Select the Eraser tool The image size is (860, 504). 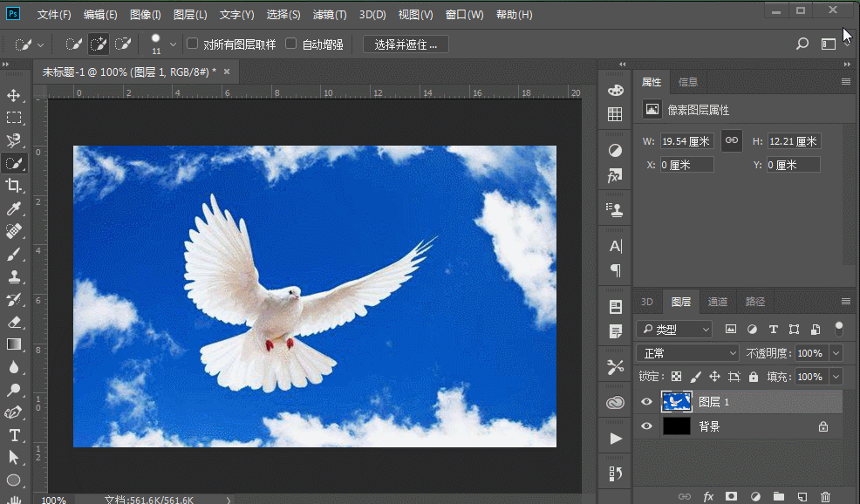(14, 322)
